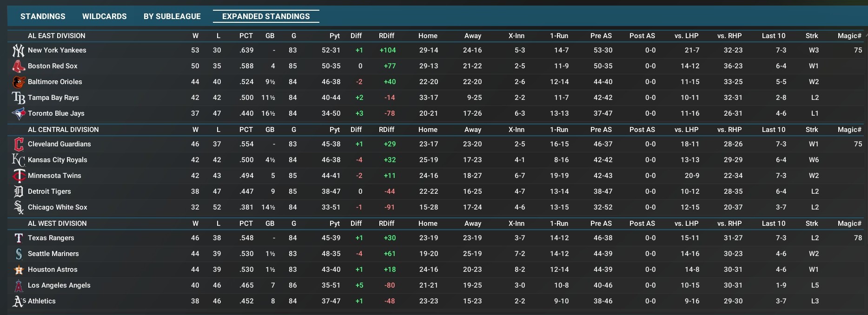Viewport: 868px width, 315px height.
Task: Click the Twins 19-19 one-run record
Action: click(x=559, y=176)
